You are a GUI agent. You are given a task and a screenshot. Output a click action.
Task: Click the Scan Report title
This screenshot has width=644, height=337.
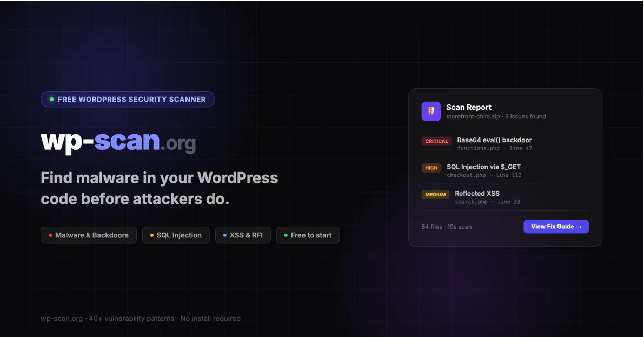pyautogui.click(x=469, y=107)
